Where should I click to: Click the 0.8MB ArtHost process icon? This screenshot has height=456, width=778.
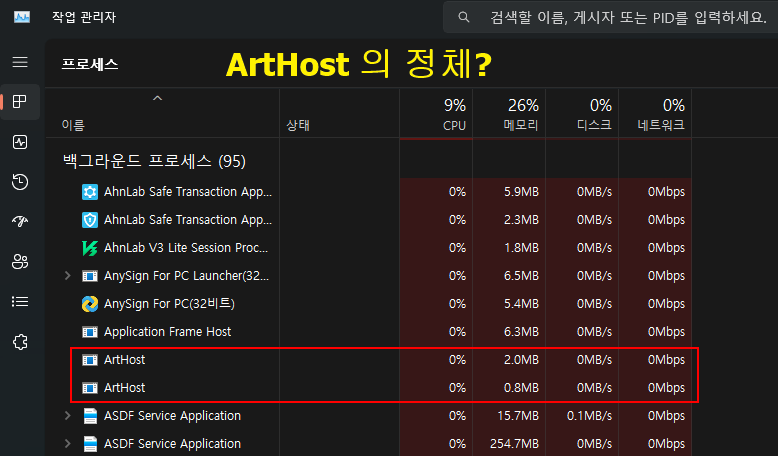click(x=90, y=388)
